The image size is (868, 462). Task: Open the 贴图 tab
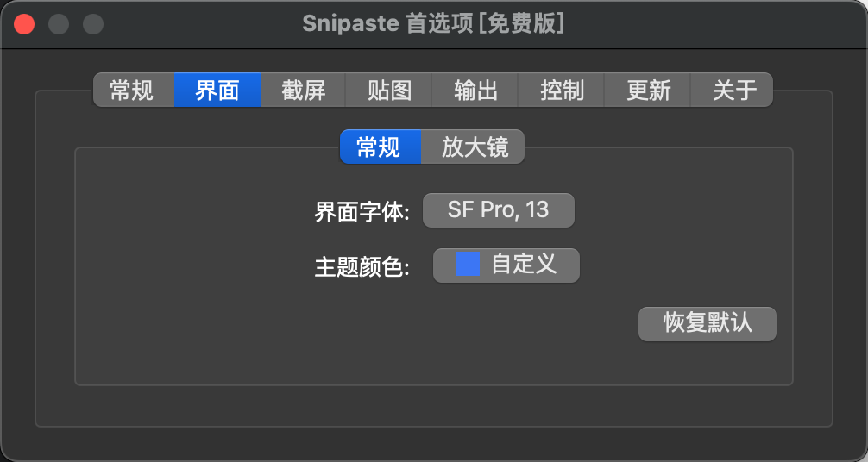point(389,90)
